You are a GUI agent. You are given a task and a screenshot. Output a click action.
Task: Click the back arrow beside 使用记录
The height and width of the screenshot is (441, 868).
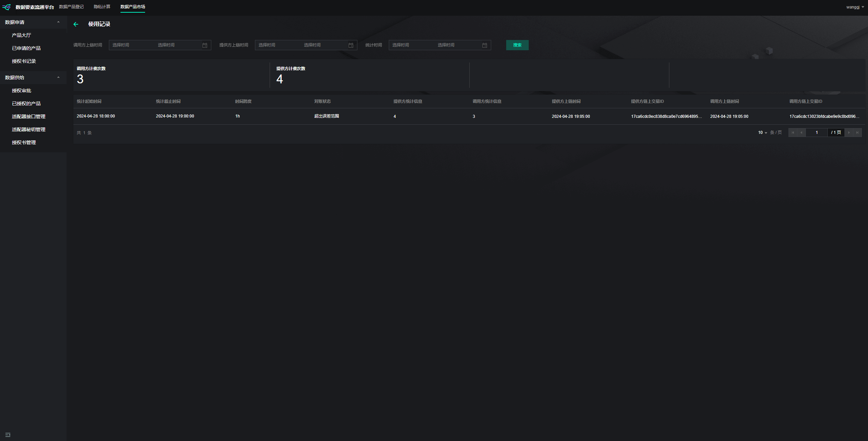click(x=76, y=24)
